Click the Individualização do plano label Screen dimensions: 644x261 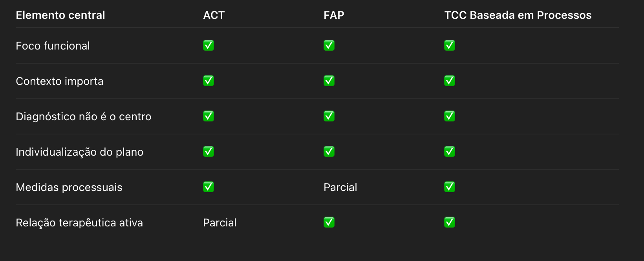click(80, 152)
